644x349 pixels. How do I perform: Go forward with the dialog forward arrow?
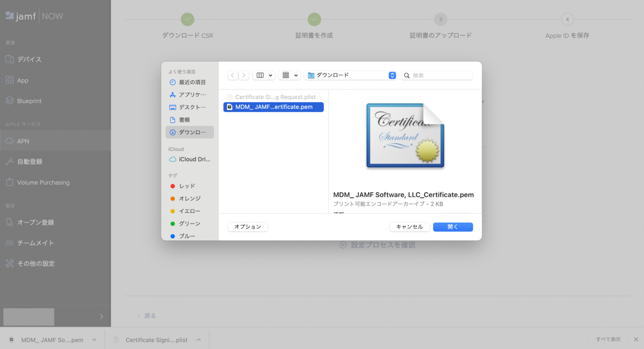(x=244, y=76)
